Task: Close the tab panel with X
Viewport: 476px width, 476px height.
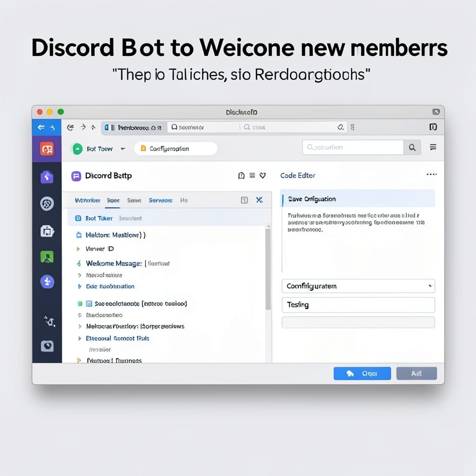Action: point(259,200)
